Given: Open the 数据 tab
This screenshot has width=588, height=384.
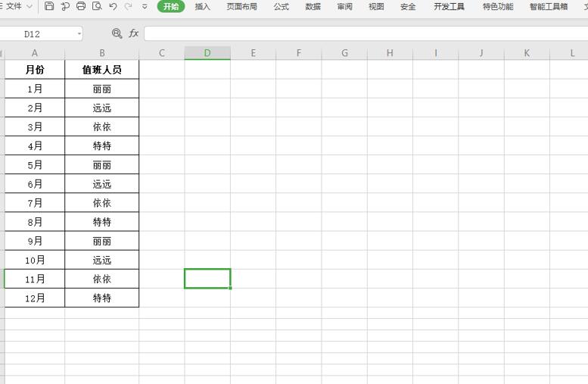Looking at the screenshot, I should tap(313, 6).
